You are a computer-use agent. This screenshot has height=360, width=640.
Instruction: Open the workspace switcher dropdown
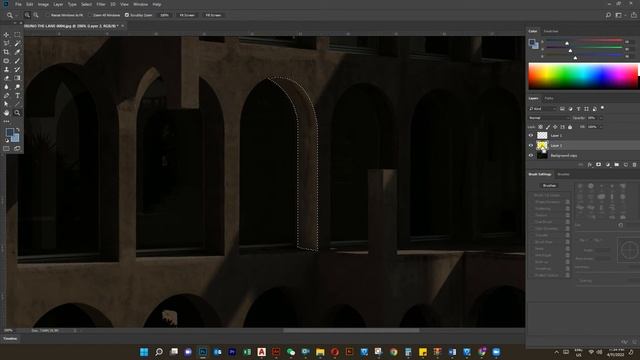click(x=620, y=15)
